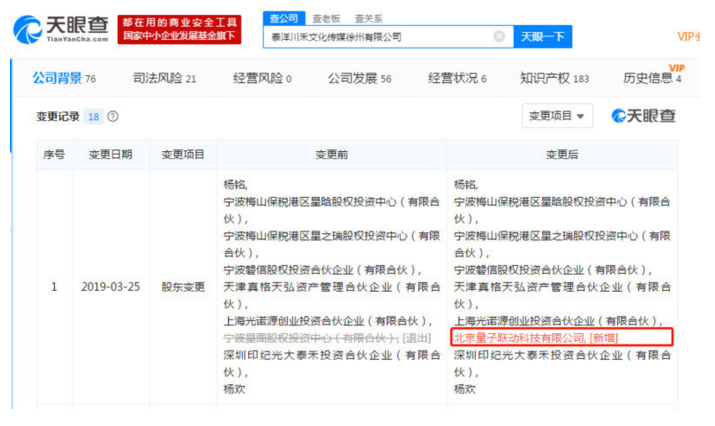
Task: Select 杨欢 in the 变更后 column
Action: coord(465,389)
